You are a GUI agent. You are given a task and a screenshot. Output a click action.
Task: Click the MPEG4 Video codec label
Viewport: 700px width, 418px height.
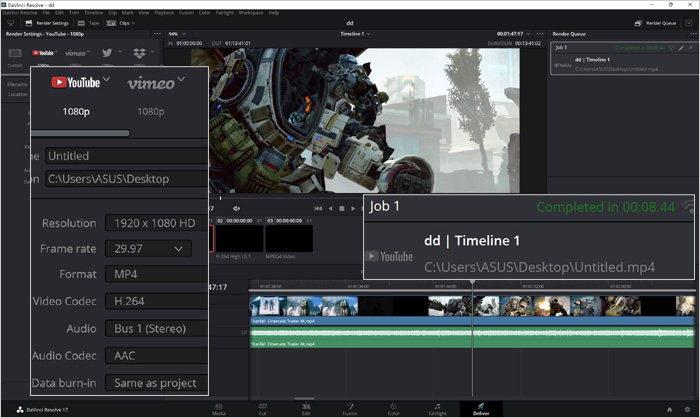click(280, 257)
